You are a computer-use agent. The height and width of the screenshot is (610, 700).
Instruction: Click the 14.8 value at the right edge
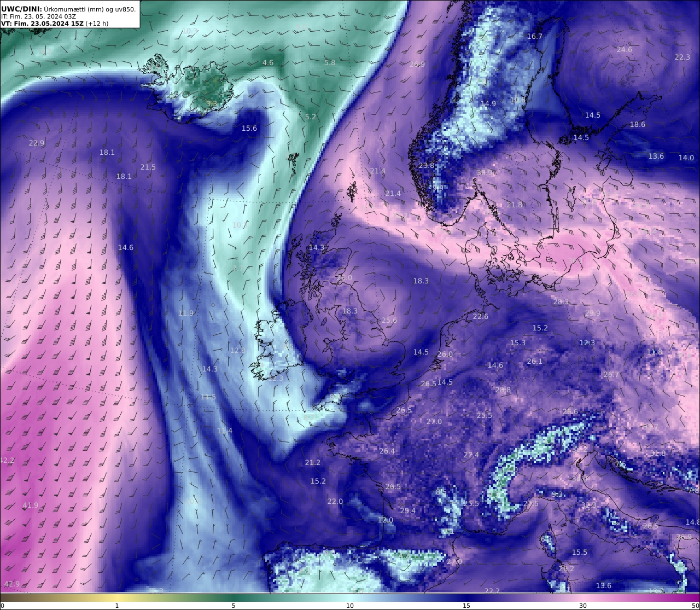[x=692, y=522]
